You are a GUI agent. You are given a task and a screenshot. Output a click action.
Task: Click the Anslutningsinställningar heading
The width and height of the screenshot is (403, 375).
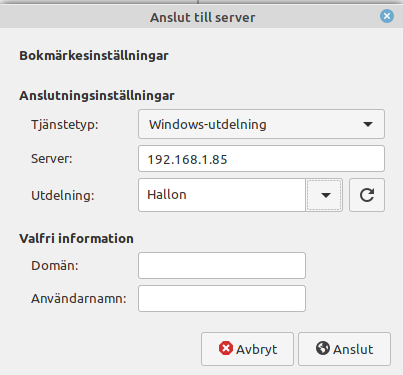(x=97, y=96)
